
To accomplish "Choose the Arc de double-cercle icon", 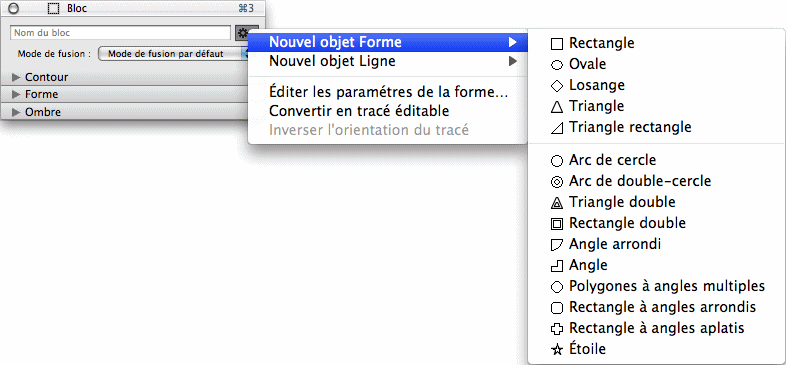I will pyautogui.click(x=557, y=181).
